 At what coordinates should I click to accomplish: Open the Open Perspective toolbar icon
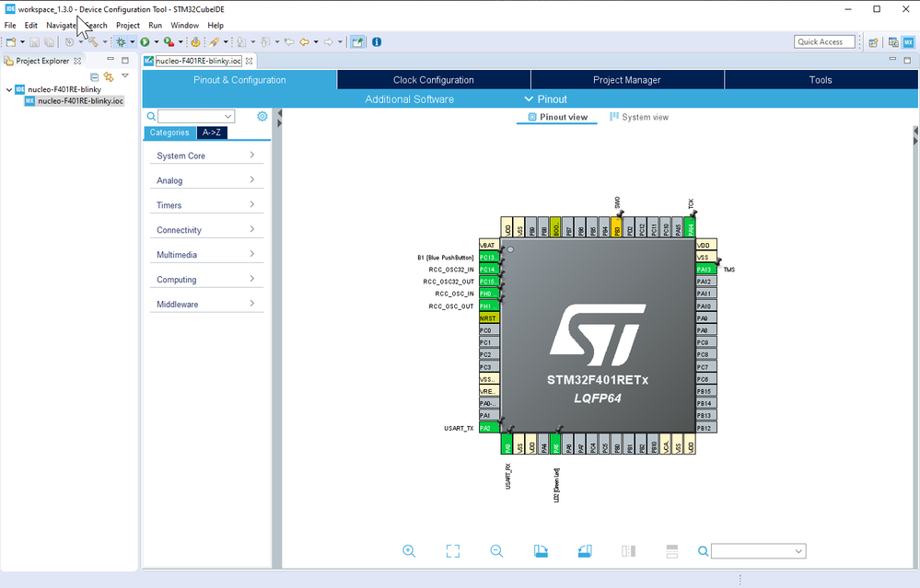(x=874, y=42)
